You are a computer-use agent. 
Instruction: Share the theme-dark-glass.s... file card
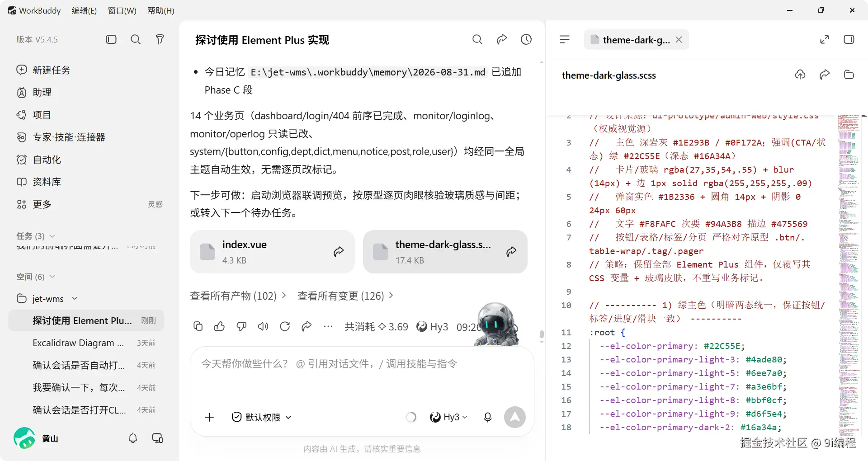pos(511,252)
